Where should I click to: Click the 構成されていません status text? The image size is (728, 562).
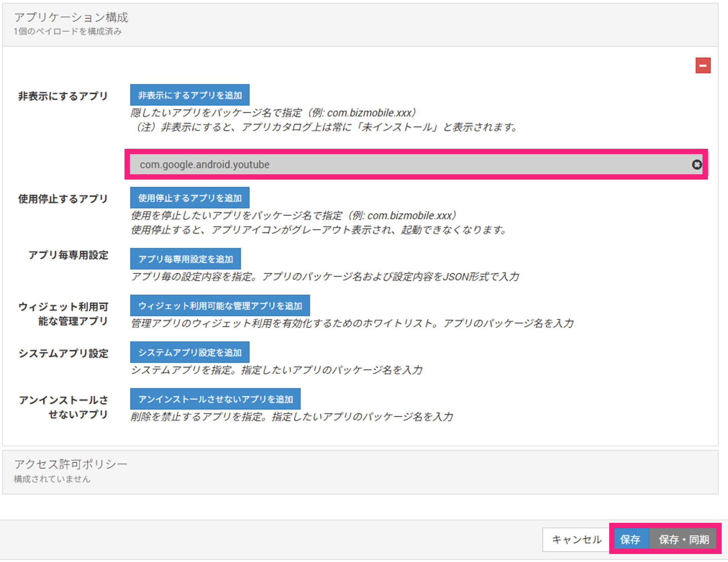(52, 479)
